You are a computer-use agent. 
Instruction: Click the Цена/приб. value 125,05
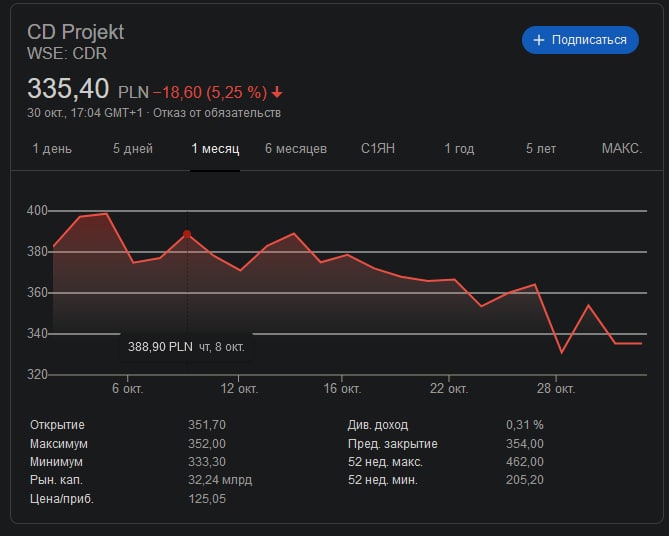(x=207, y=499)
